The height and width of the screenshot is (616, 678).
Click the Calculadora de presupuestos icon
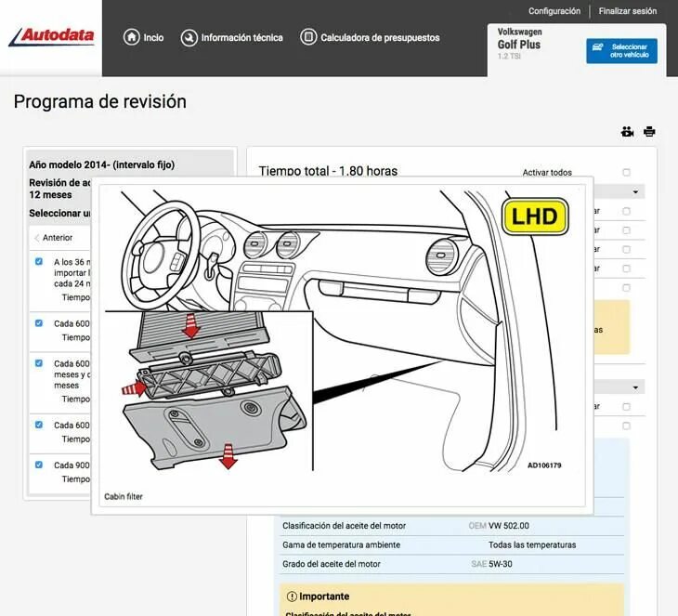tap(308, 37)
